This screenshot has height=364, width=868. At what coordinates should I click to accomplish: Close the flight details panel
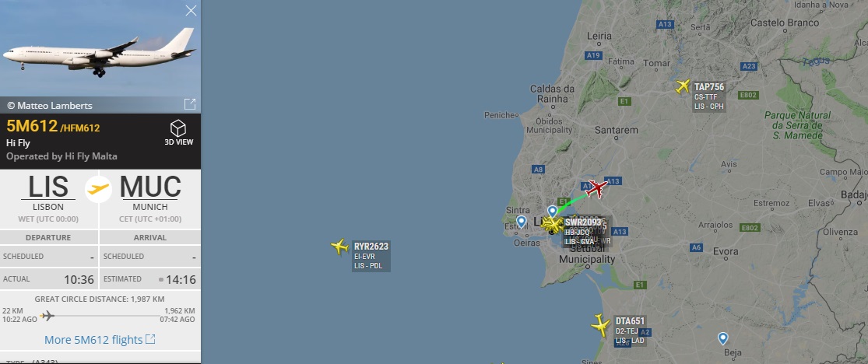(x=191, y=11)
